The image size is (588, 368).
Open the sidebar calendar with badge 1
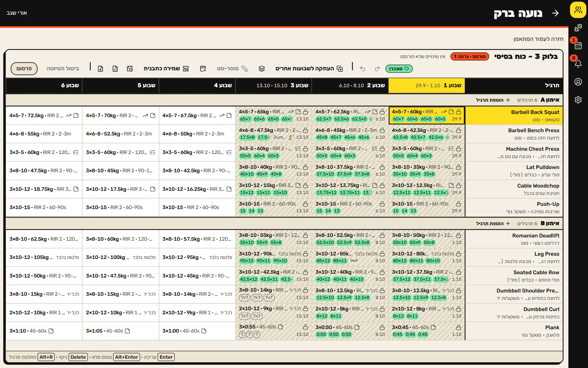[578, 46]
